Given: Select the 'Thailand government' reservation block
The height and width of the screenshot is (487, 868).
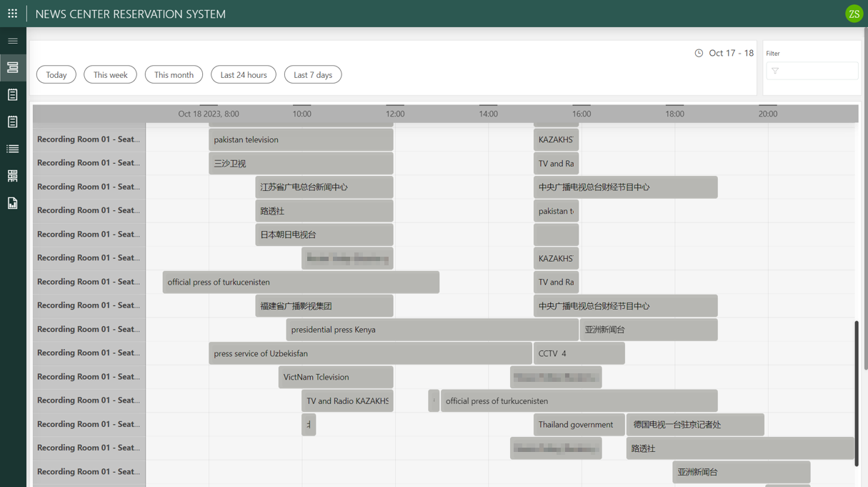Looking at the screenshot, I should pyautogui.click(x=579, y=425).
